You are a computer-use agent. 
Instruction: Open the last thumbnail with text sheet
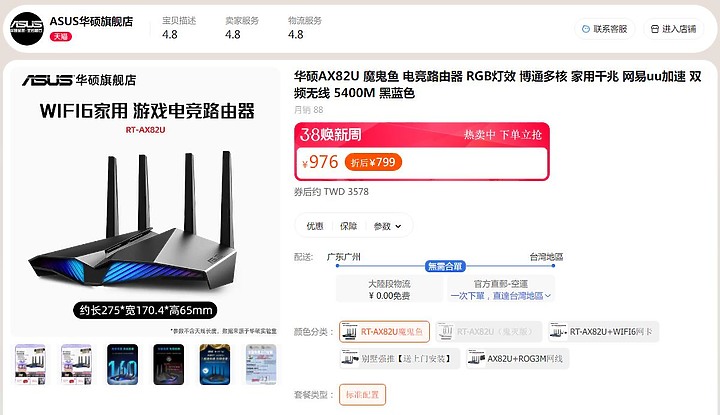[261, 365]
